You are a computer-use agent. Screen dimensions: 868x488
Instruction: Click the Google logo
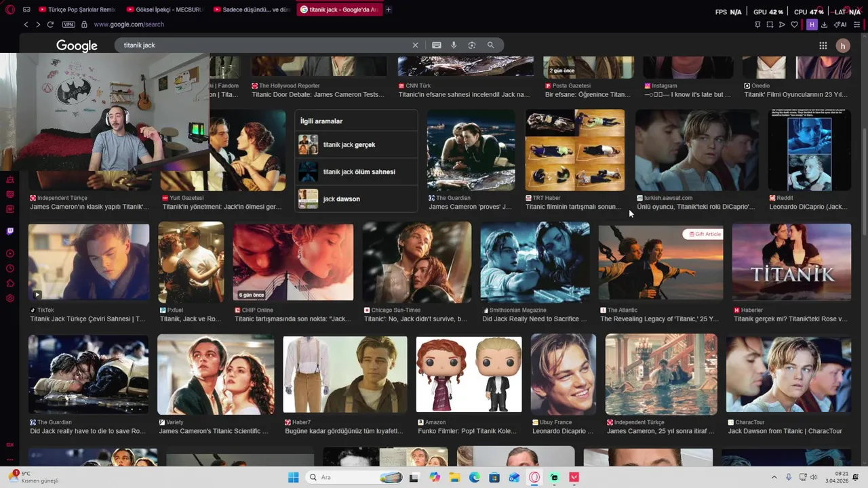coord(77,45)
